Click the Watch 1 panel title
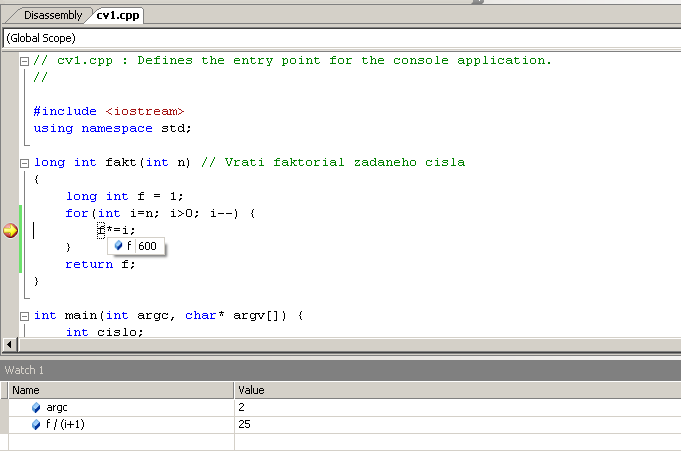681x465 pixels. pos(24,370)
